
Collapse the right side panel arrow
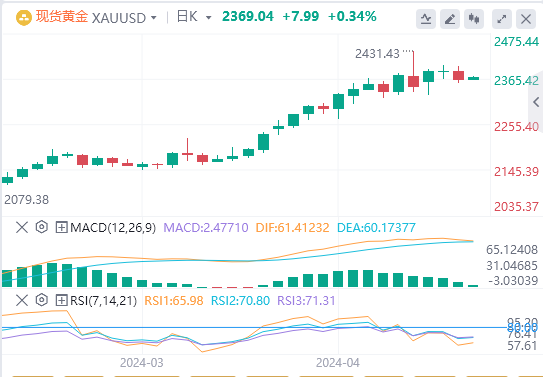[x=536, y=102]
